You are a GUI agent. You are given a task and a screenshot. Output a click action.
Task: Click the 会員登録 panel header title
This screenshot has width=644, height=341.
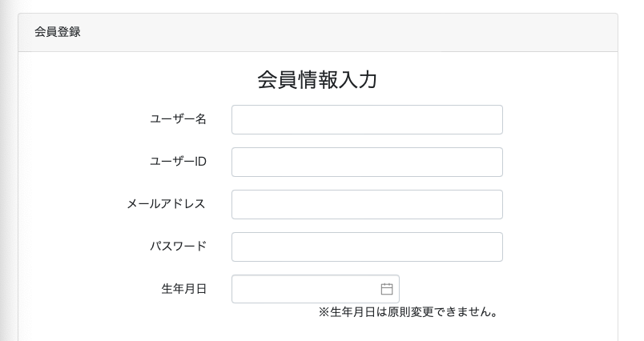[x=57, y=32]
